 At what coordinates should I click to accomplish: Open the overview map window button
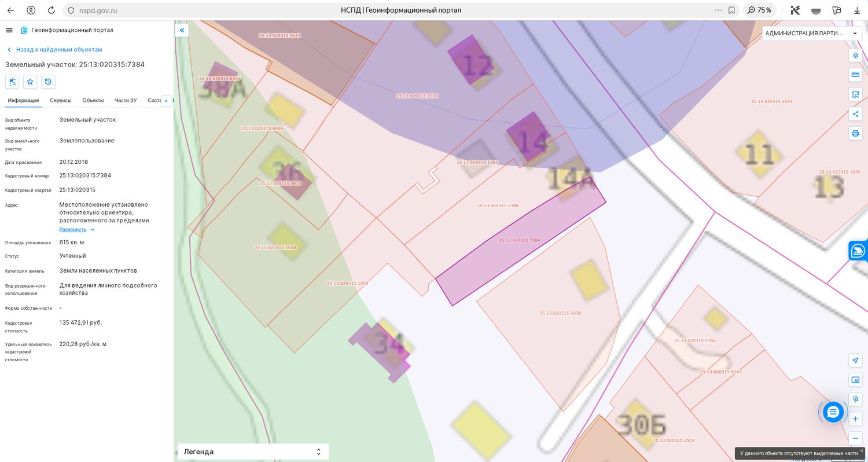coord(855,380)
